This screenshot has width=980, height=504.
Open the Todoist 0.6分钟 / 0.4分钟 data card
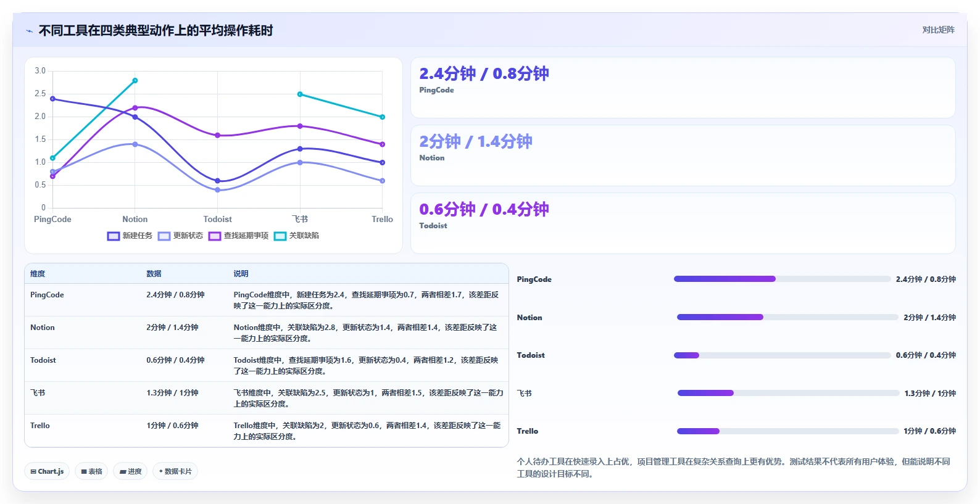(x=683, y=223)
